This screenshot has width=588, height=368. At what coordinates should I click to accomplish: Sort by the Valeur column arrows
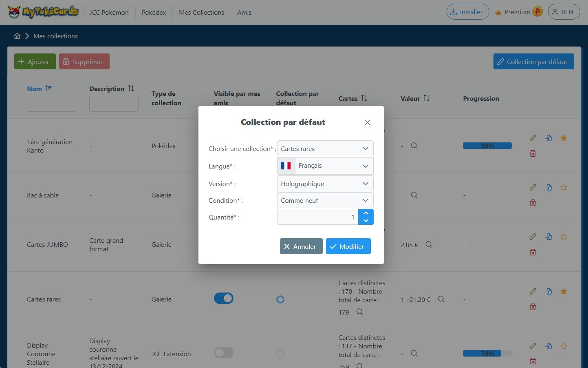tap(426, 98)
